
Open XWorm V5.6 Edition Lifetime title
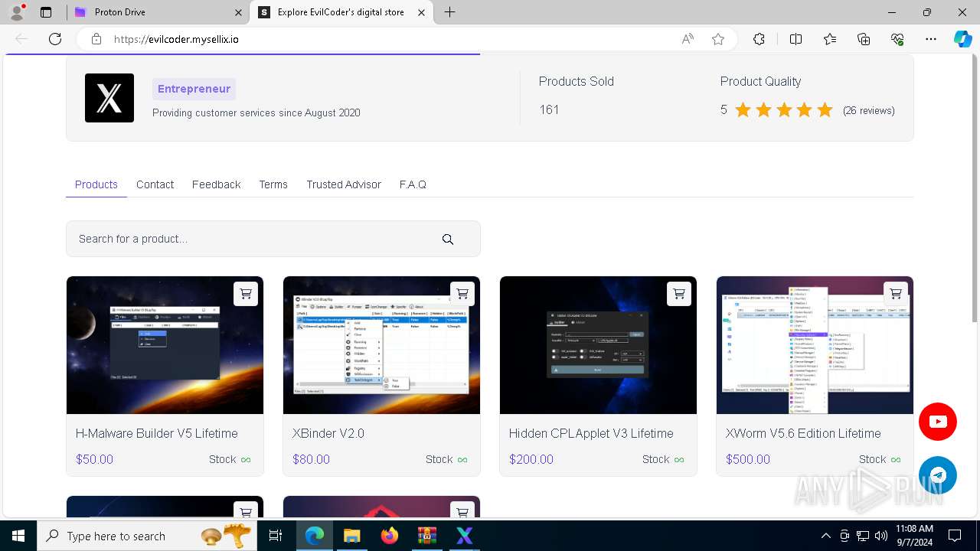click(x=803, y=433)
